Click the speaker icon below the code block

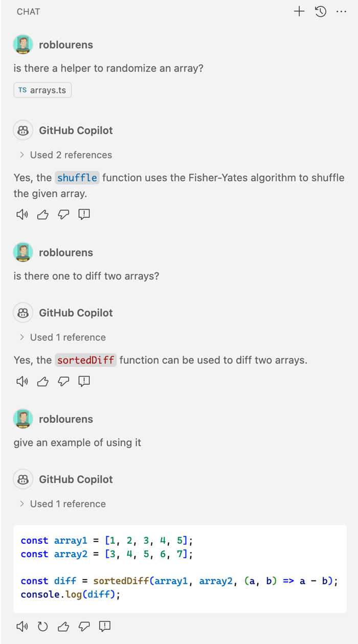[x=22, y=626]
